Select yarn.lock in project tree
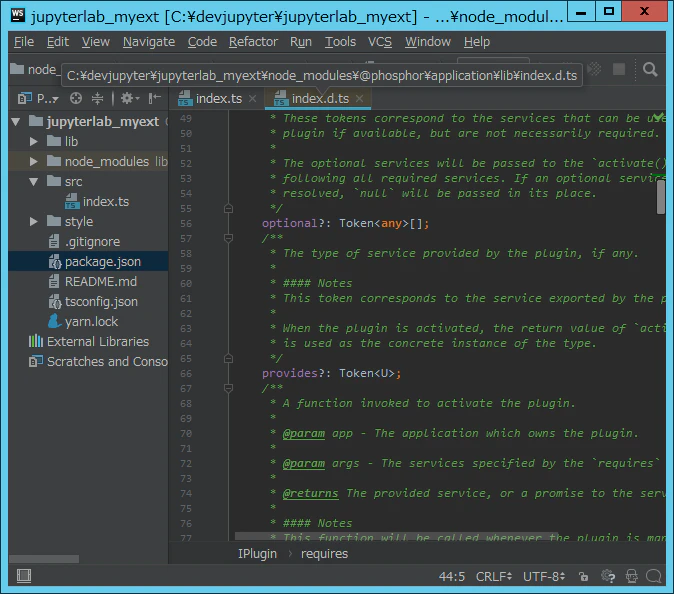This screenshot has width=674, height=594. 83,321
